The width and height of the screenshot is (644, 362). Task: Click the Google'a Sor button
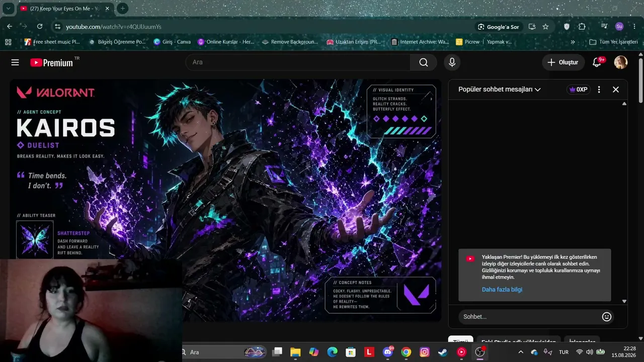click(x=499, y=27)
